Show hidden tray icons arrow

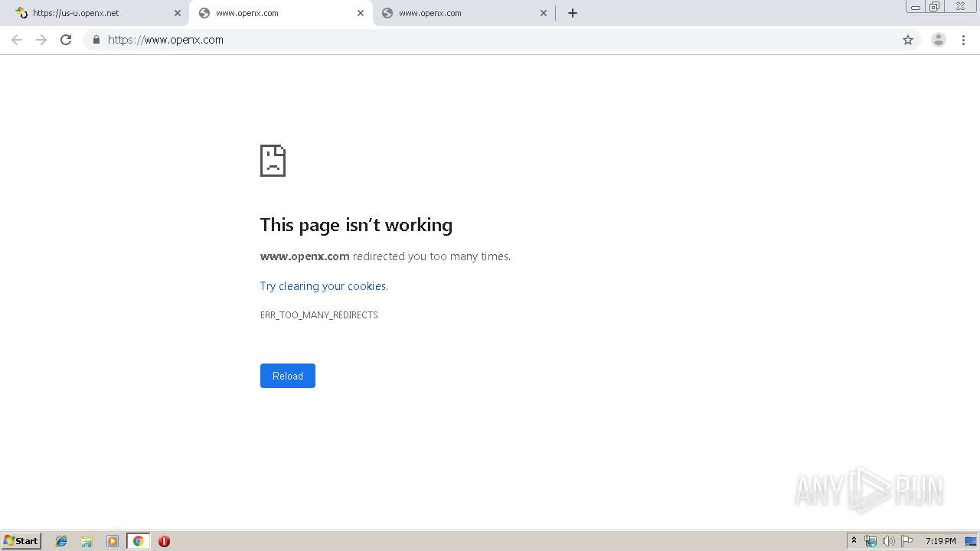click(854, 541)
